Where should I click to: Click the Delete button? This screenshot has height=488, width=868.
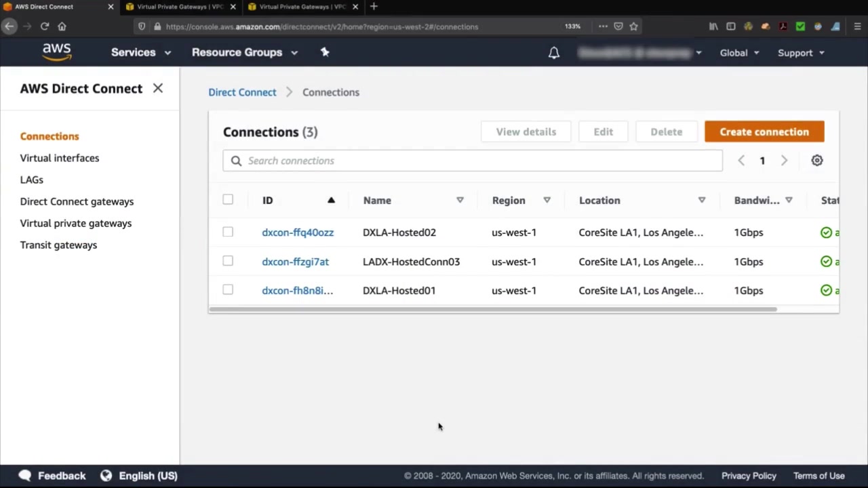pos(667,131)
